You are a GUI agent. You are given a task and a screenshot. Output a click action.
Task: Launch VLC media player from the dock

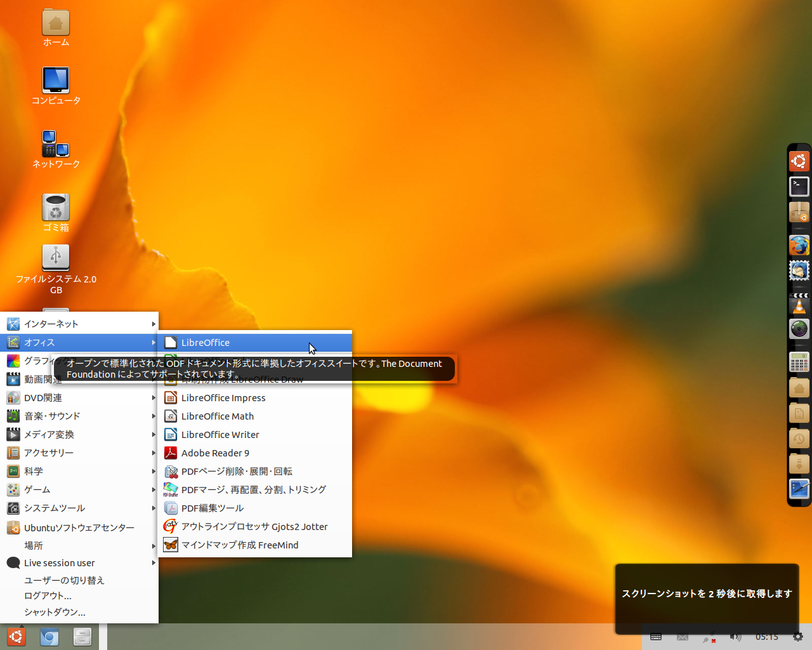point(799,303)
